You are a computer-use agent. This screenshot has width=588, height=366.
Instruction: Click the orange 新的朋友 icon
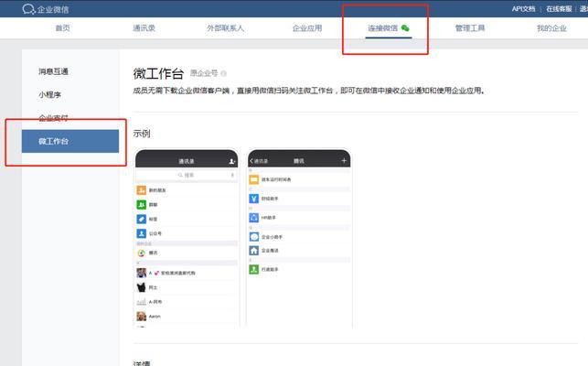[142, 190]
